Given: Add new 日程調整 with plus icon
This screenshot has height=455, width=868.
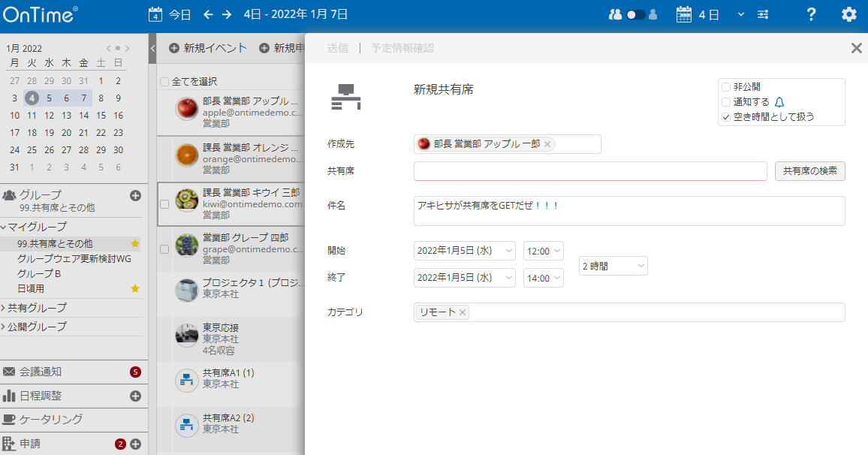Looking at the screenshot, I should coord(135,396).
